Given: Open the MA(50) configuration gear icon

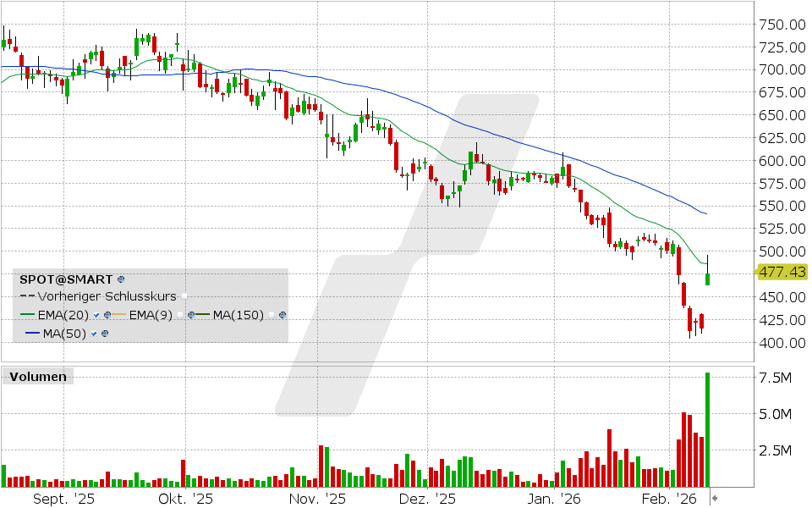Looking at the screenshot, I should click(105, 333).
